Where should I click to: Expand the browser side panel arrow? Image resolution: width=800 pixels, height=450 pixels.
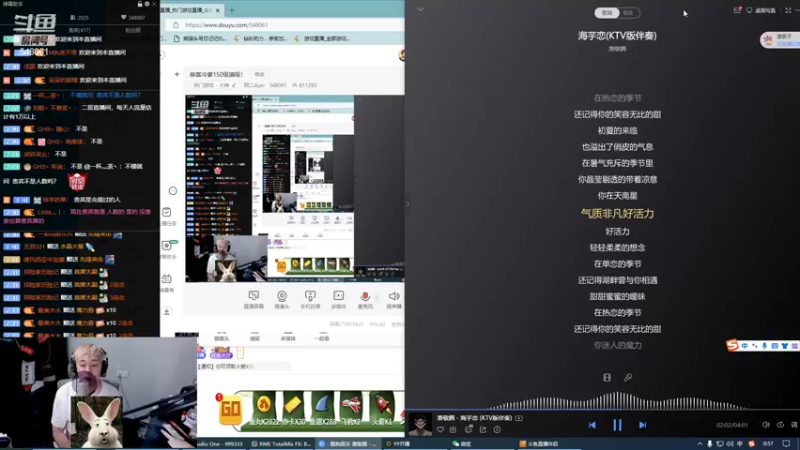tap(408, 204)
